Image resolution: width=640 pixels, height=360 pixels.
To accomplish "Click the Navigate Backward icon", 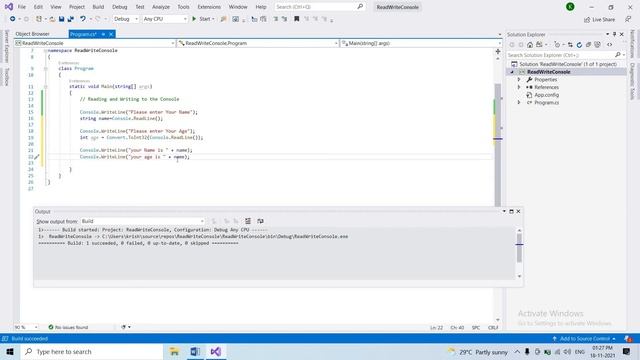I will tap(13, 19).
